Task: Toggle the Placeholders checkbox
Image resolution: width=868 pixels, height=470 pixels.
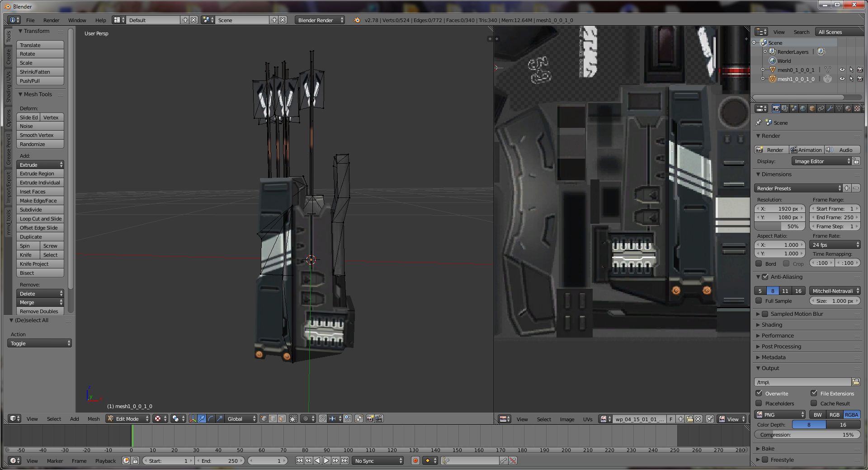Action: click(759, 403)
